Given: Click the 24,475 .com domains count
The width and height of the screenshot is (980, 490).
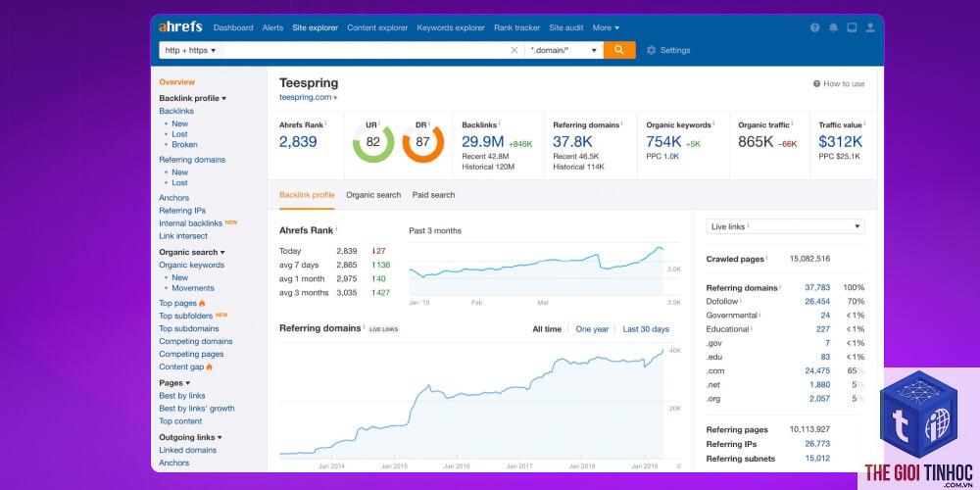Looking at the screenshot, I should [817, 370].
